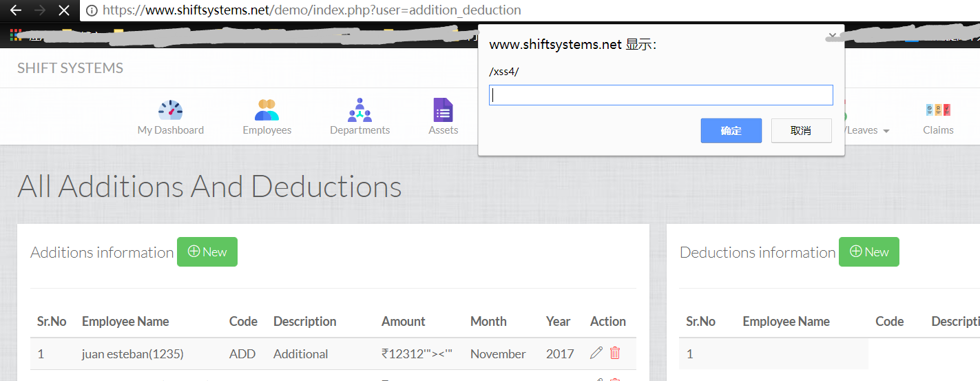Image resolution: width=980 pixels, height=381 pixels.
Task: Click 'Additions information' panel title
Action: pos(102,253)
